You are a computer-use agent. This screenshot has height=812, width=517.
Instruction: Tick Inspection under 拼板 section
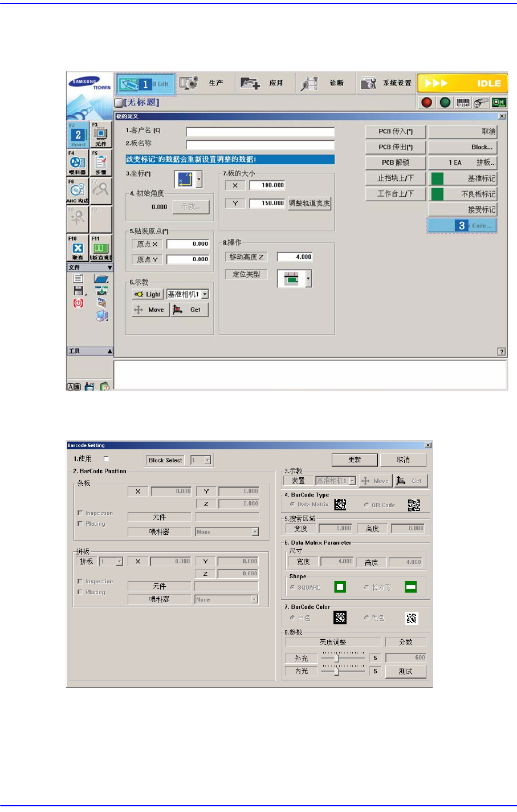click(x=80, y=581)
